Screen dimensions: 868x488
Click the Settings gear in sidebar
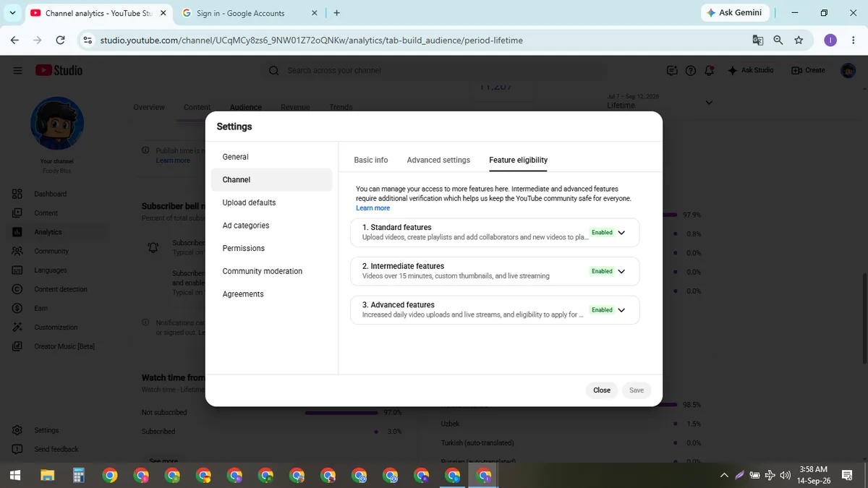coord(17,430)
